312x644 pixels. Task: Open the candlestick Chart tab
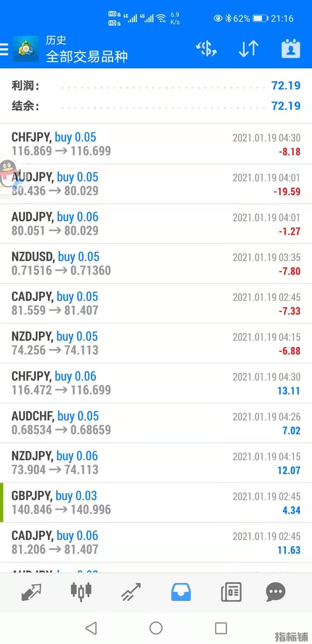(x=81, y=592)
